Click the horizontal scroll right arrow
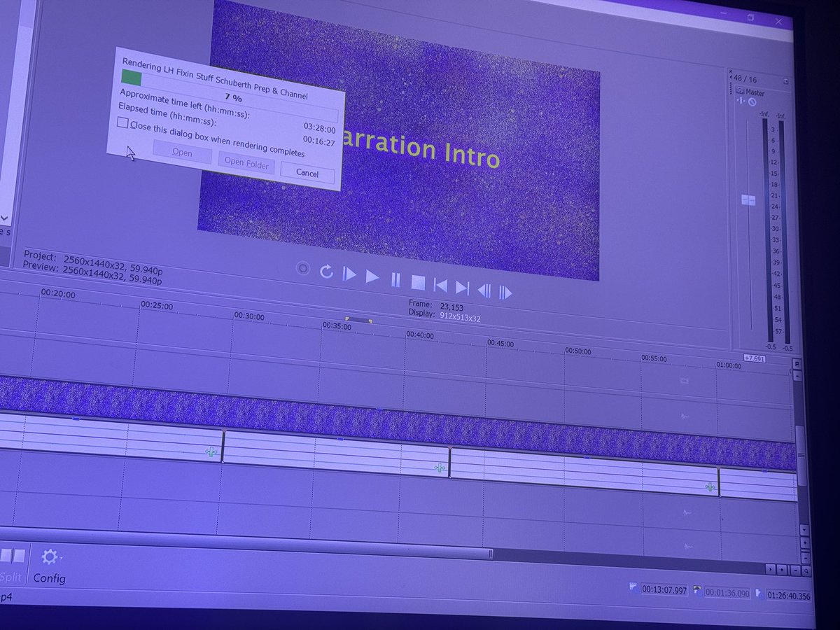 pos(771,570)
